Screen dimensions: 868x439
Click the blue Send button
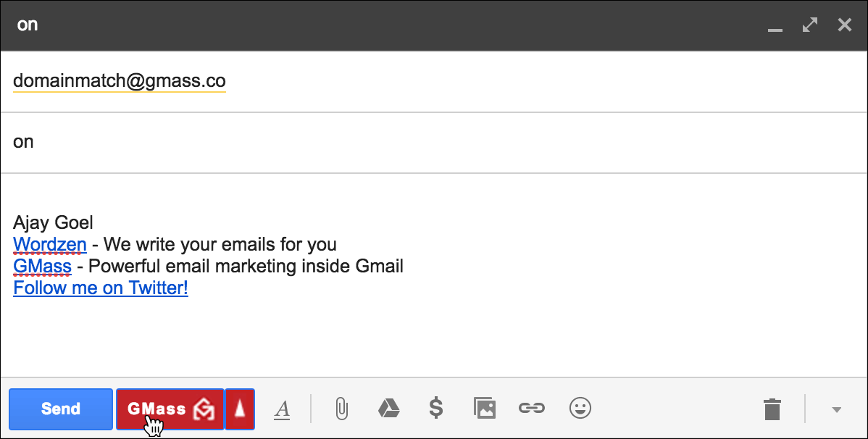(61, 409)
